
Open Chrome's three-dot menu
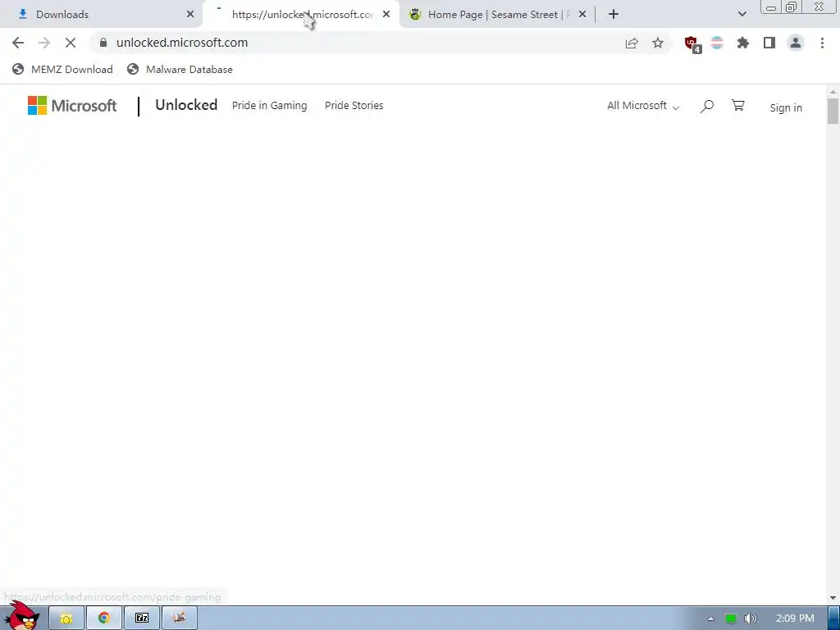tap(822, 43)
